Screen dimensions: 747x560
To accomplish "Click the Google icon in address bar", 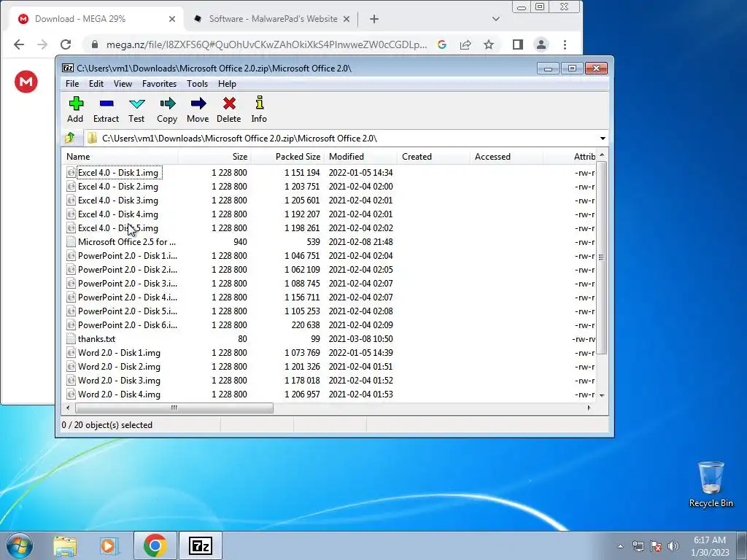I will (442, 44).
